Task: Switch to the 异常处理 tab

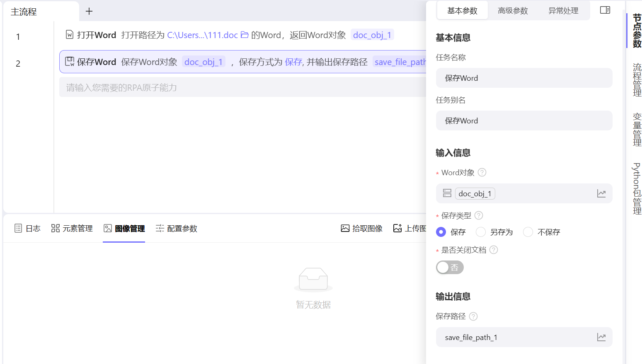Action: coord(563,11)
